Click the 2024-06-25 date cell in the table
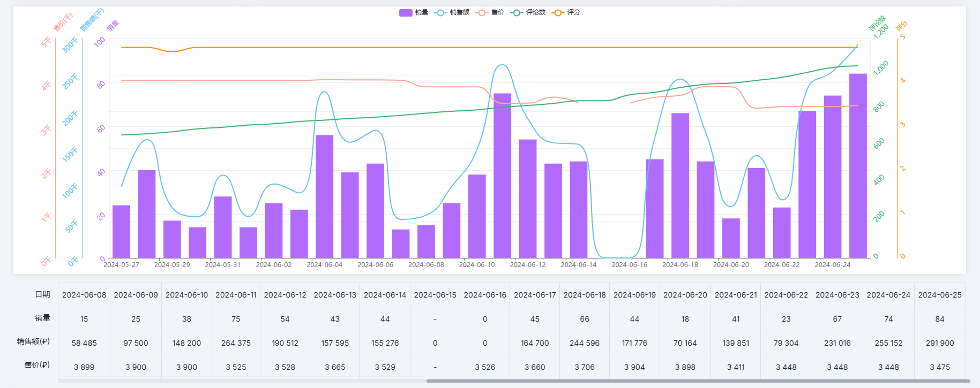This screenshot has width=980, height=388. pyautogui.click(x=940, y=295)
